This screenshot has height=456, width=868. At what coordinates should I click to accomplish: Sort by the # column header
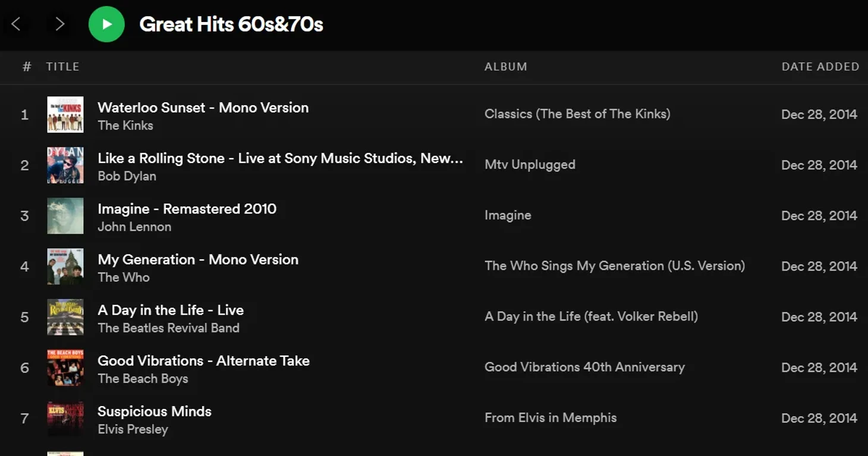point(27,67)
